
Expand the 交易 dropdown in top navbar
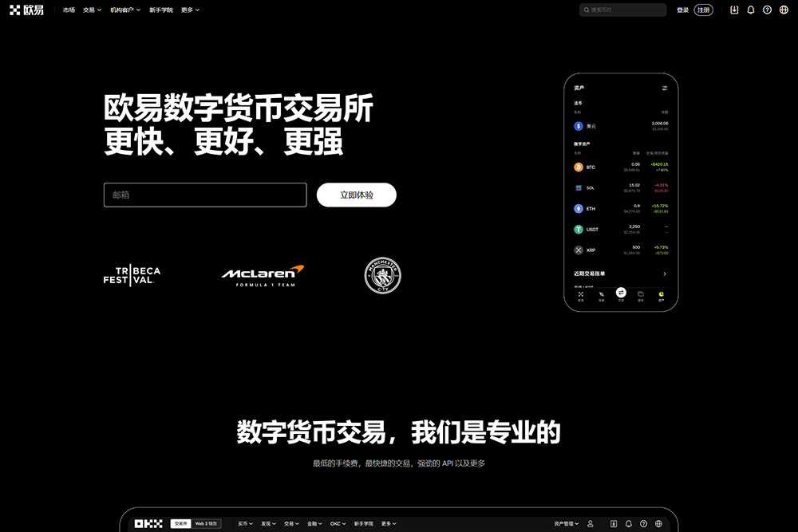(88, 10)
